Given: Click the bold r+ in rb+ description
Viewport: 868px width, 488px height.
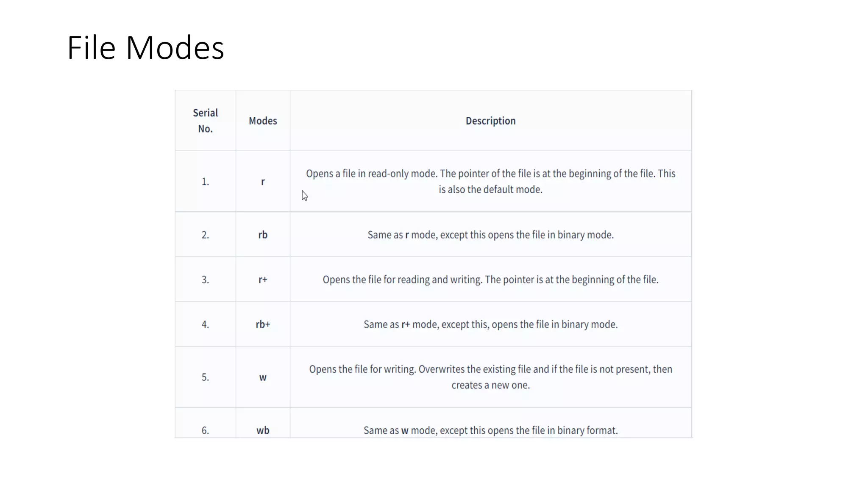Looking at the screenshot, I should (406, 324).
